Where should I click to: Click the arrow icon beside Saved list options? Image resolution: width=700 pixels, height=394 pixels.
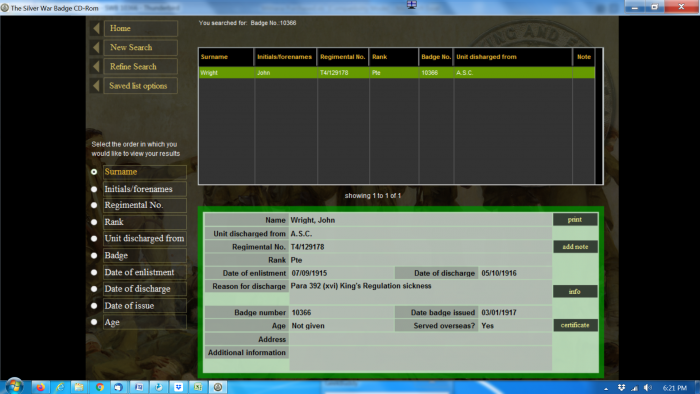click(x=96, y=86)
